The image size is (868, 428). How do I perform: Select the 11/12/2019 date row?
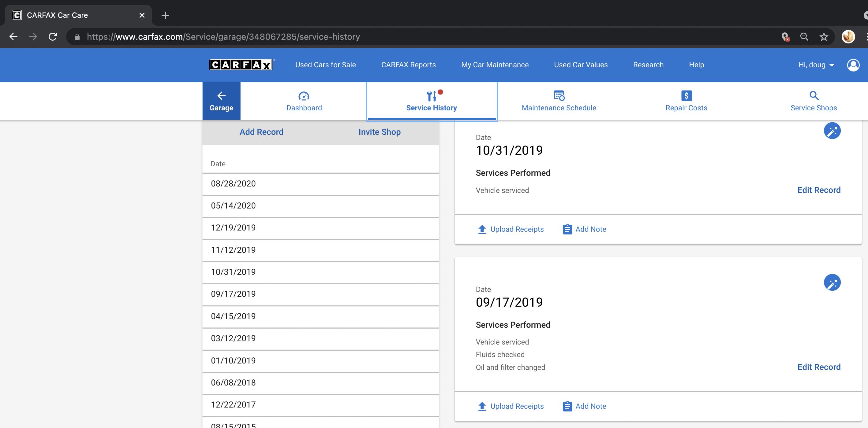pos(320,250)
